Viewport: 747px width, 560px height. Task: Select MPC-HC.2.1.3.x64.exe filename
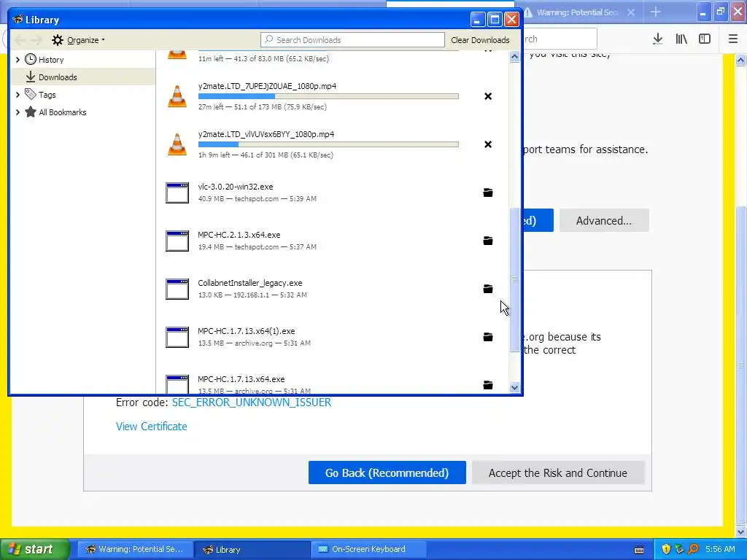tap(239, 235)
